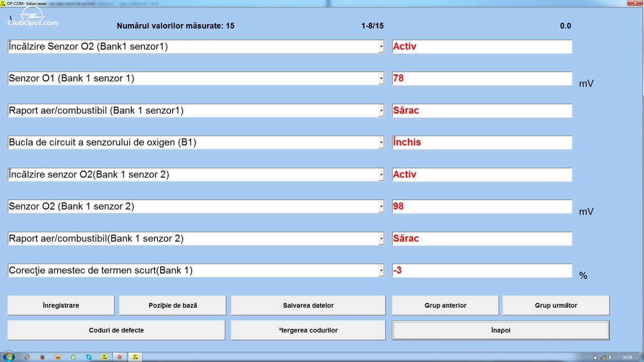Select the -3 percent value field
644x362 pixels.
(482, 270)
